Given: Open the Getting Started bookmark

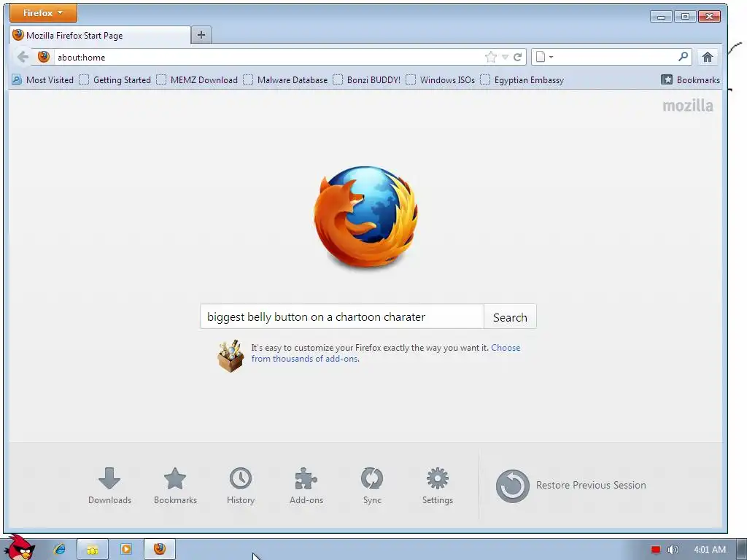Looking at the screenshot, I should [115, 80].
